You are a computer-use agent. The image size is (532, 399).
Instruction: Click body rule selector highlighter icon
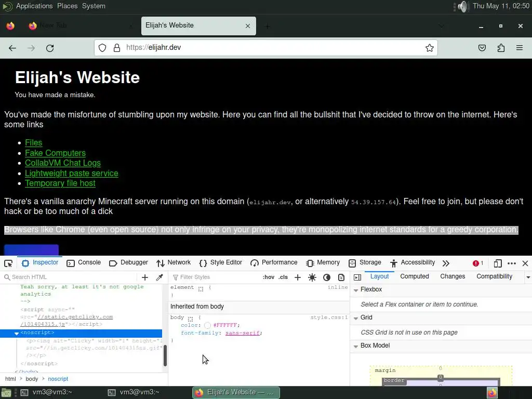pyautogui.click(x=190, y=318)
